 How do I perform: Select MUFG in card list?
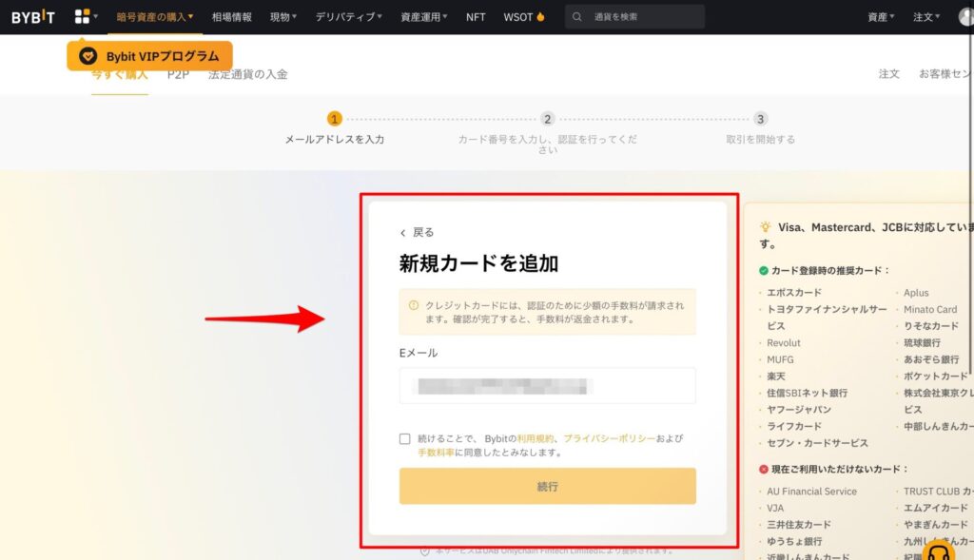pos(780,359)
